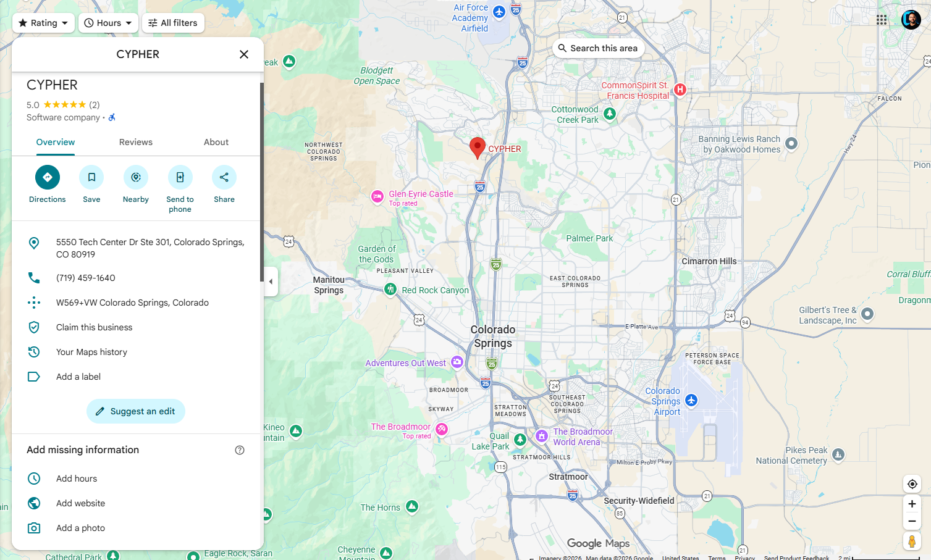Open the Terms link at bottom

click(x=717, y=558)
